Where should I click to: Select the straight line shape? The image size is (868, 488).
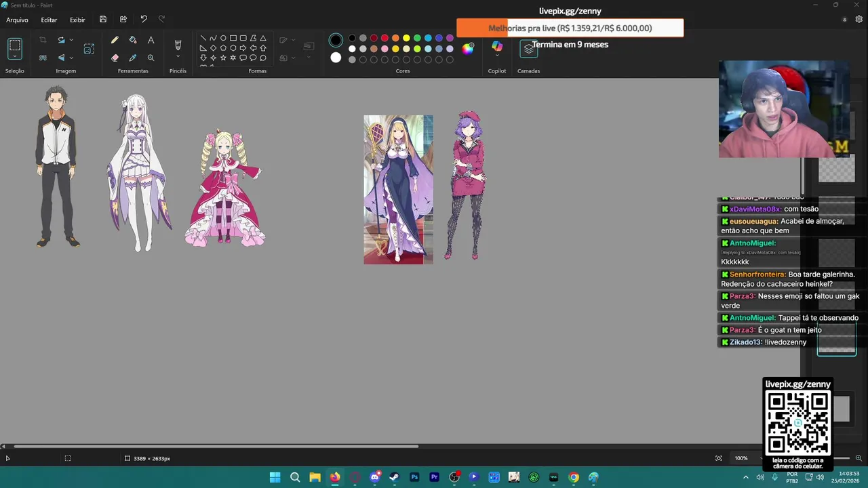203,38
